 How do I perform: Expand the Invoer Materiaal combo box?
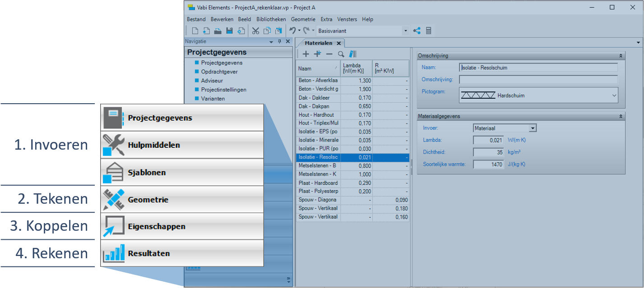pyautogui.click(x=533, y=128)
